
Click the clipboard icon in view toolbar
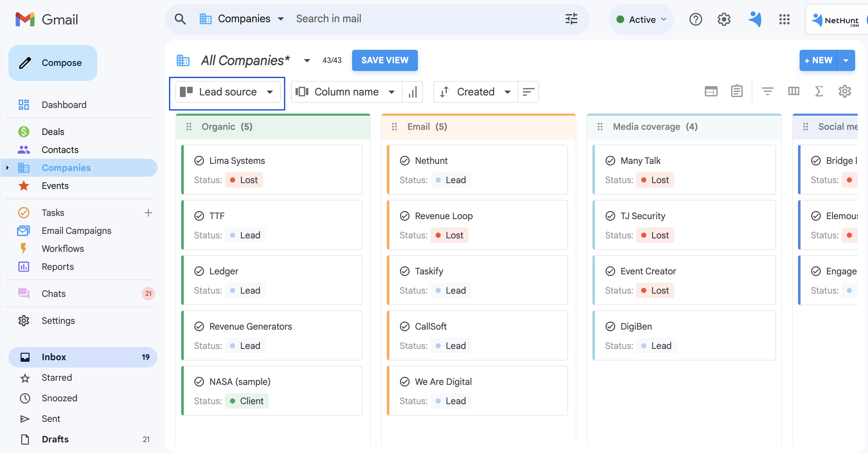(737, 91)
